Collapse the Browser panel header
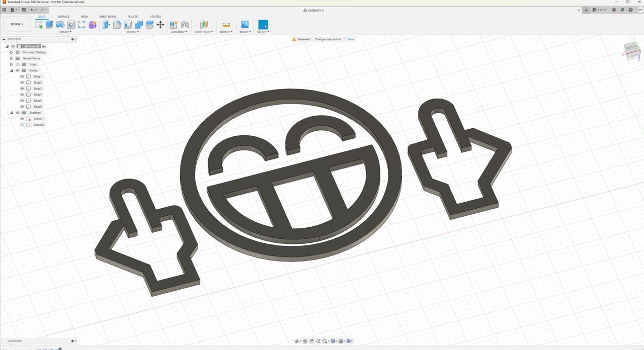 click(4, 39)
